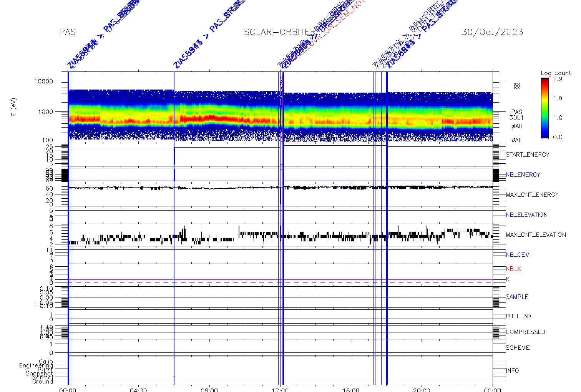The image size is (581, 392).
Task: Select the NB_CEM panel label
Action: 518,254
